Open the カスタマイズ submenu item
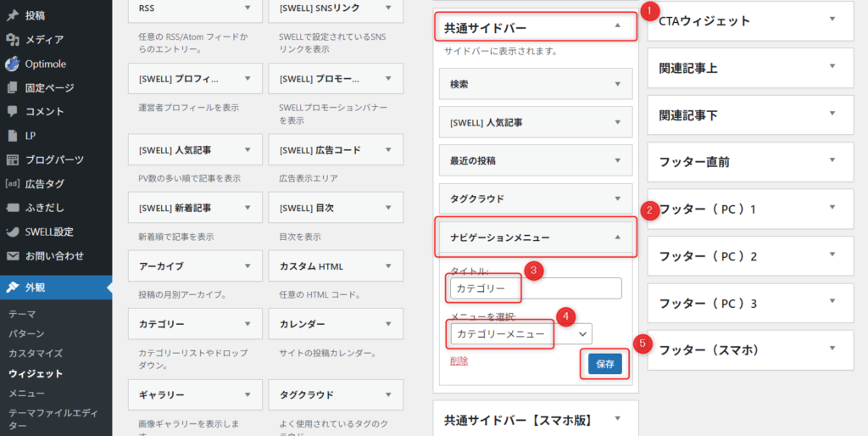This screenshot has height=436, width=868. 36,353
